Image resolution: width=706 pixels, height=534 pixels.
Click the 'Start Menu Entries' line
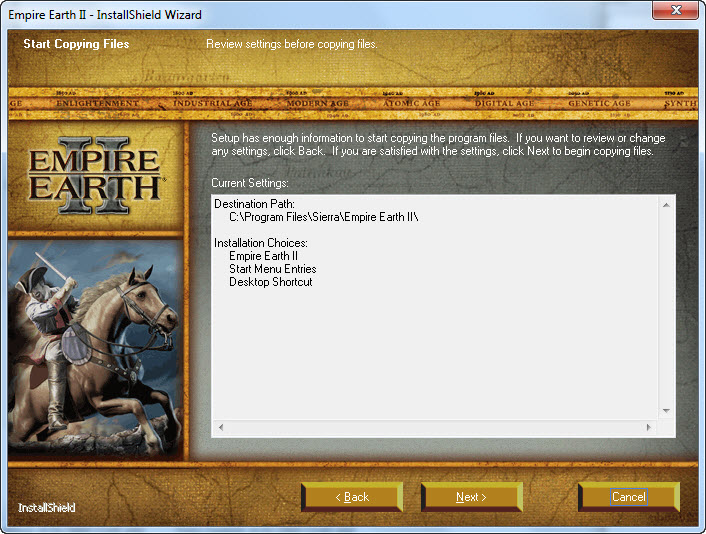click(x=273, y=269)
